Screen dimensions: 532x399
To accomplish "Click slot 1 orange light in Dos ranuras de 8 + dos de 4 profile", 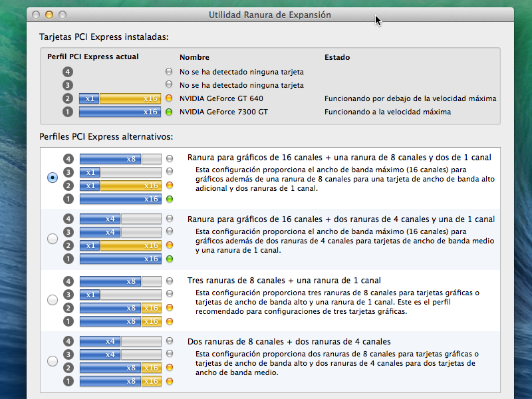I will pos(170,381).
